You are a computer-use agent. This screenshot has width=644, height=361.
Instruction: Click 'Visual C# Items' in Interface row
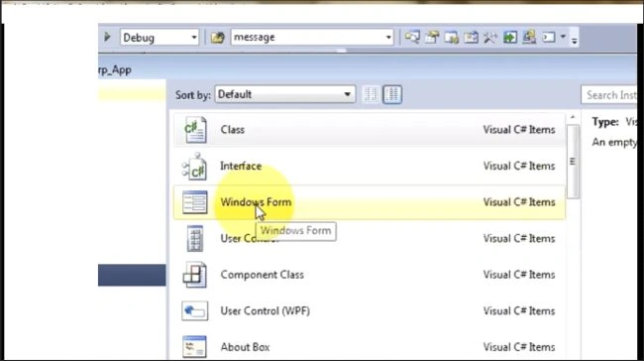[519, 166]
